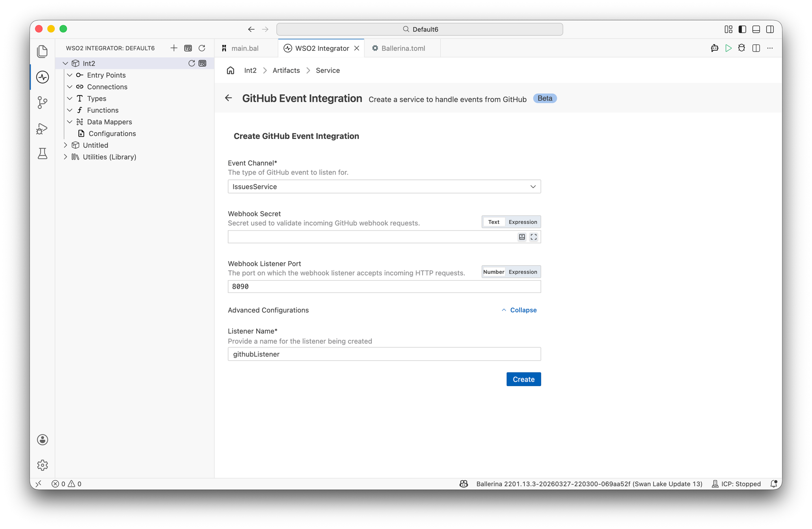The width and height of the screenshot is (812, 529).
Task: Open remote window status bar icon
Action: 39,484
